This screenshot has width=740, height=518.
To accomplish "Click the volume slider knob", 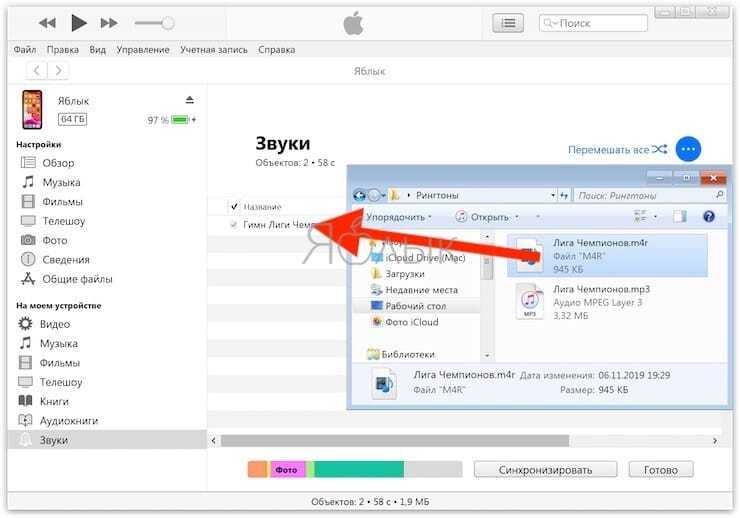I will 168,23.
